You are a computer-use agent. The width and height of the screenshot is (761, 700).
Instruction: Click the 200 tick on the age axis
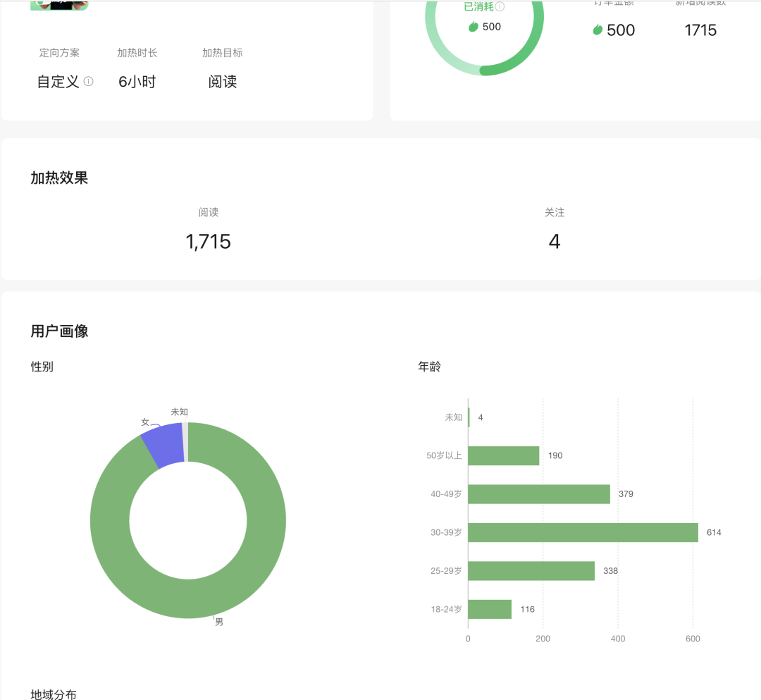point(543,639)
